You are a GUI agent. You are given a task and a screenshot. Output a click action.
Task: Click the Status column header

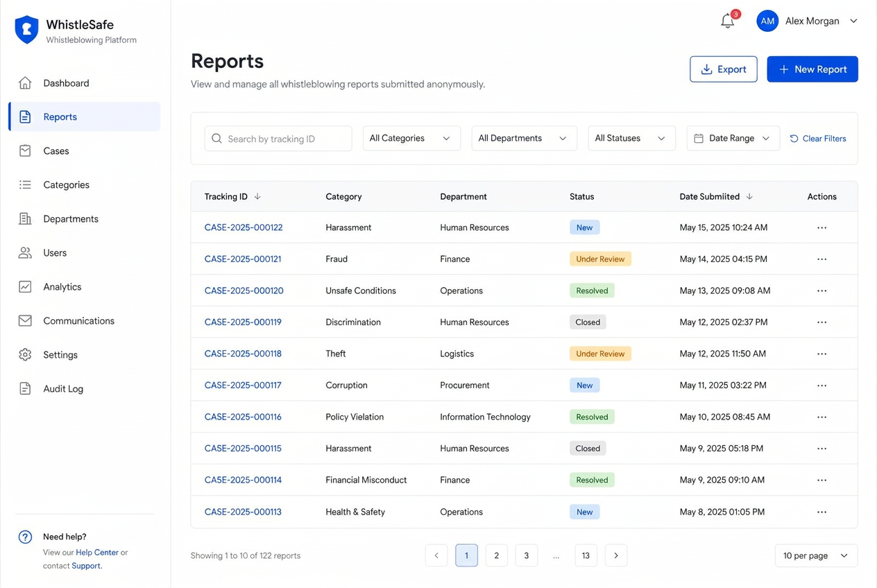click(581, 196)
